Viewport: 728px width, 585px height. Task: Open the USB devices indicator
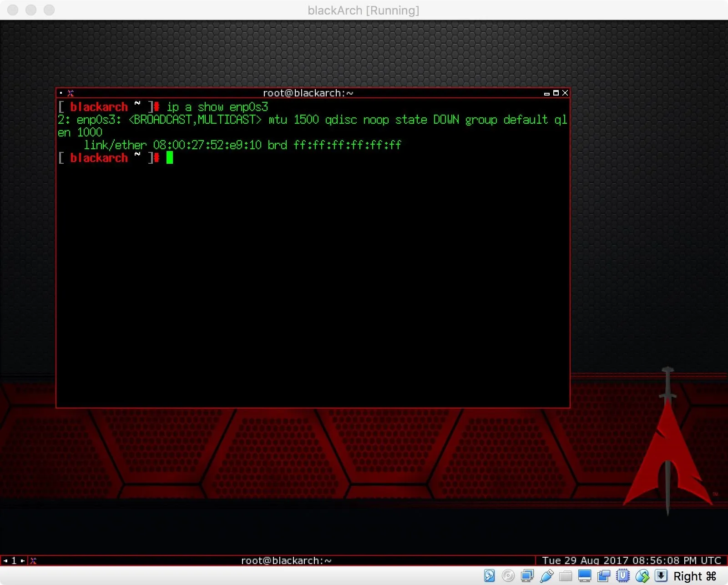(x=546, y=576)
